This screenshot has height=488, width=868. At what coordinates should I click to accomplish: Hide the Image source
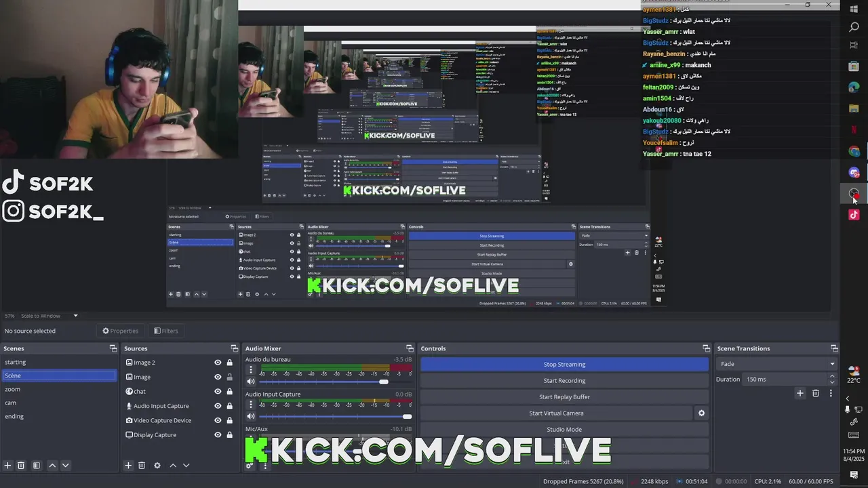(218, 377)
